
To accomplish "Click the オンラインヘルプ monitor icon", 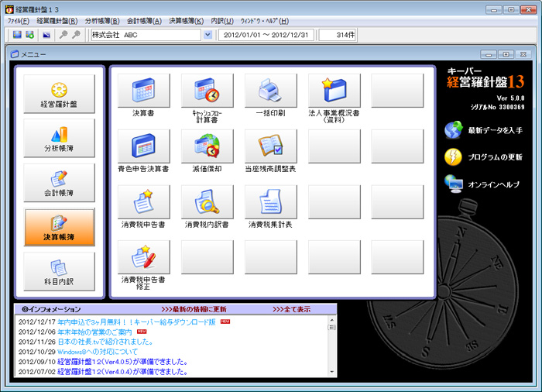I will pyautogui.click(x=454, y=184).
